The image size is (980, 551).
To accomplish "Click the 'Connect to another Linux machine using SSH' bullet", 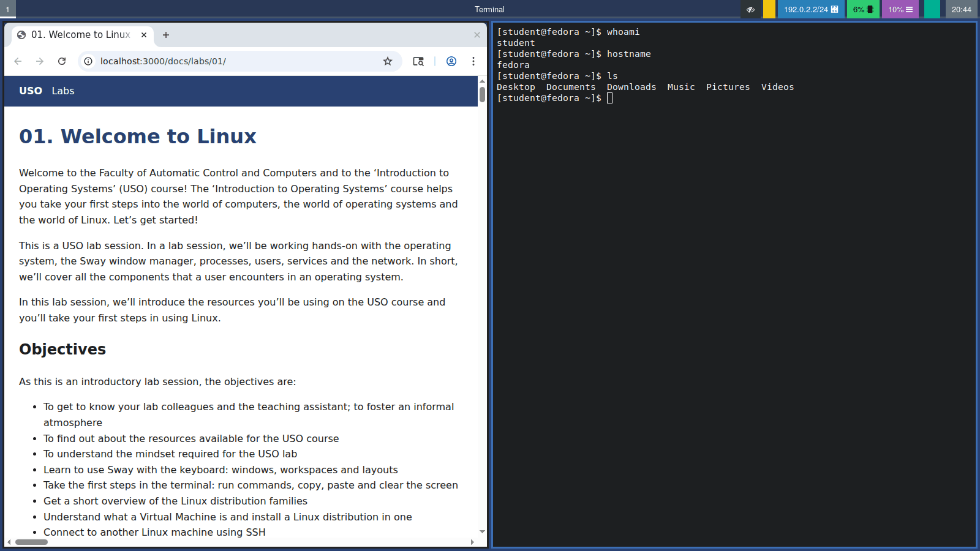I will coord(154,532).
